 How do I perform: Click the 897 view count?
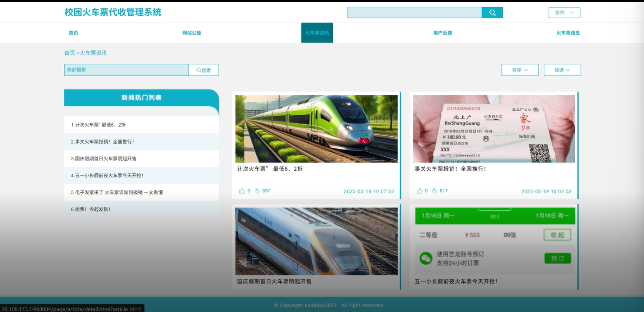tap(266, 191)
